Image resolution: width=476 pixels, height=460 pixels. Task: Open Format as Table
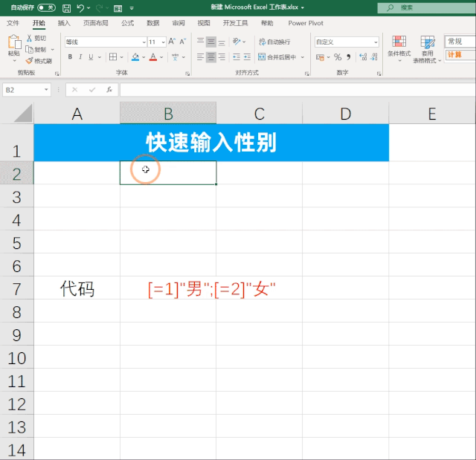(427, 50)
